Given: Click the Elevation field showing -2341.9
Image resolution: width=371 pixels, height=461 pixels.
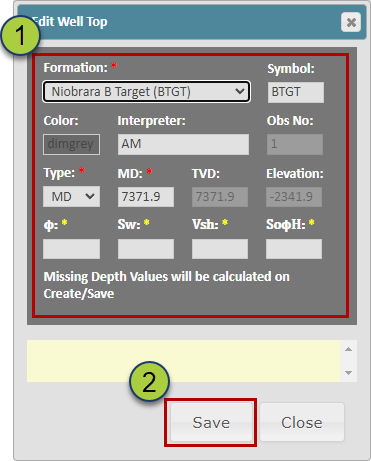Looking at the screenshot, I should tap(294, 197).
